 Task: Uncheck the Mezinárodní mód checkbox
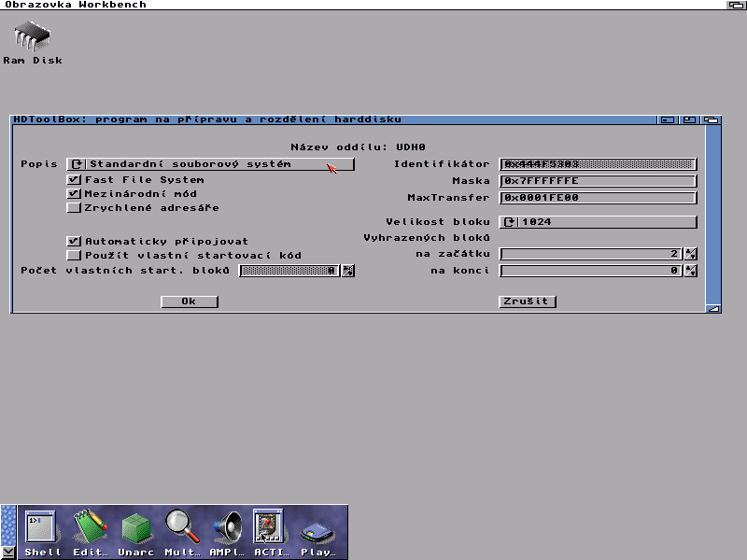click(x=75, y=194)
